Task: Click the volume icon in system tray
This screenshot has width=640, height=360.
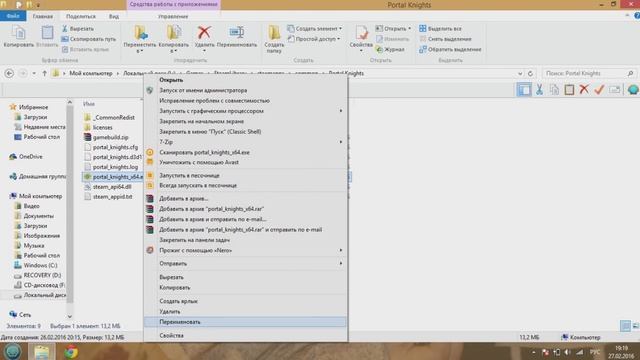Action: click(x=568, y=352)
